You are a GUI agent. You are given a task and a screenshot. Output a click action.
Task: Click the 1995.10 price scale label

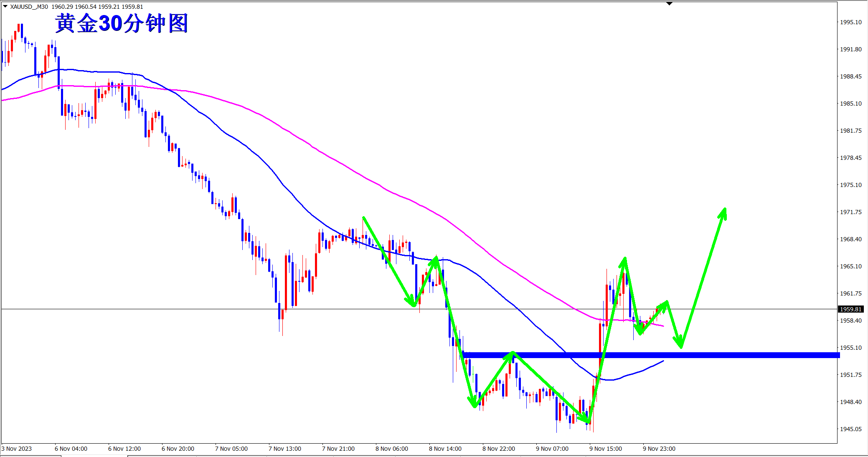[x=850, y=22]
